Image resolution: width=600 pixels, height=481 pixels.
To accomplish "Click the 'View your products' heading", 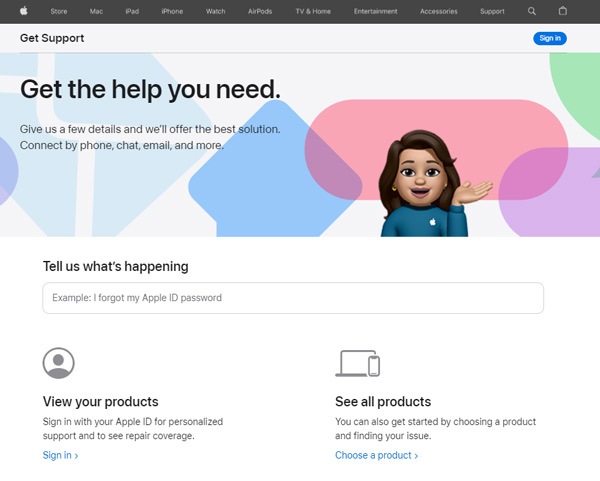I will 101,401.
